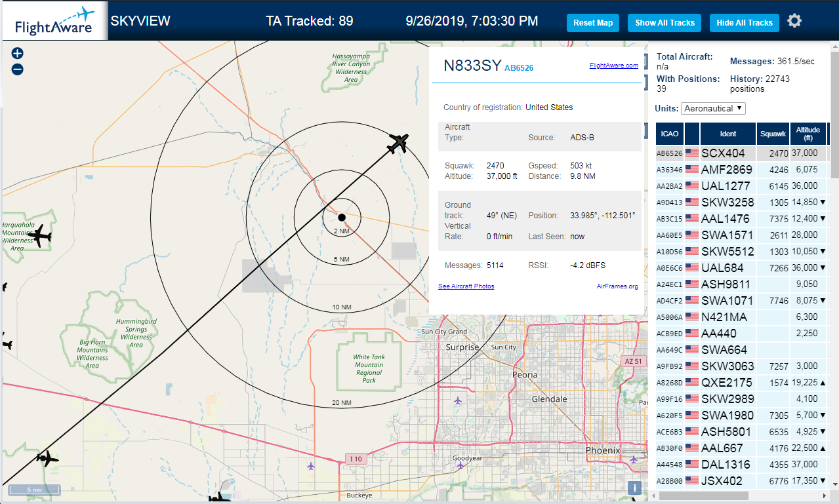This screenshot has width=839, height=504.
Task: Click the US flag in AMF2869 row
Action: tap(692, 169)
